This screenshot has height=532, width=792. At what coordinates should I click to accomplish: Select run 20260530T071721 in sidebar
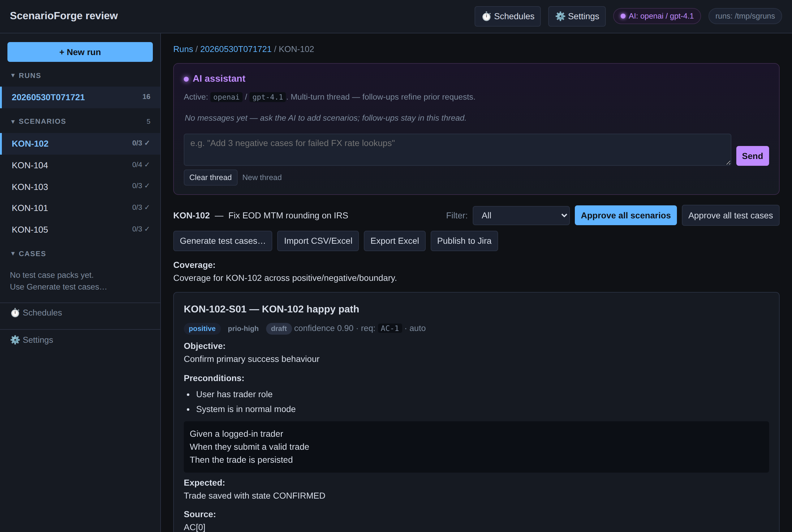(80, 97)
